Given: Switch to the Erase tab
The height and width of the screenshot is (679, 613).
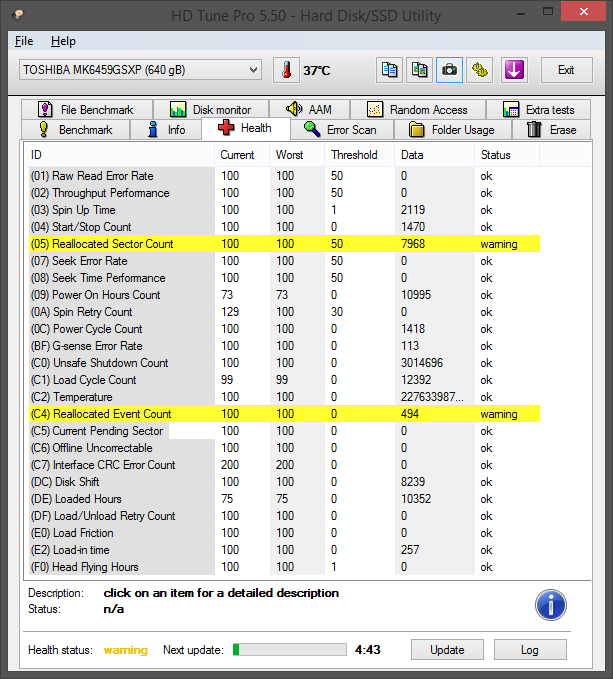Looking at the screenshot, I should coord(552,129).
